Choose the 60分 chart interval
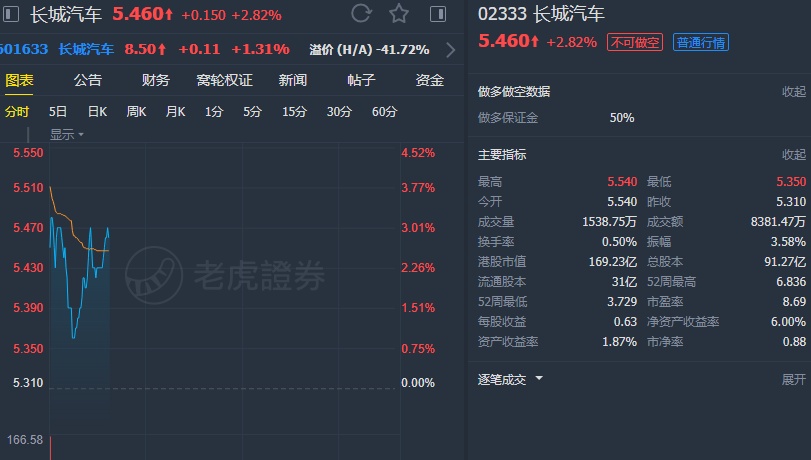The width and height of the screenshot is (811, 460). coord(384,112)
